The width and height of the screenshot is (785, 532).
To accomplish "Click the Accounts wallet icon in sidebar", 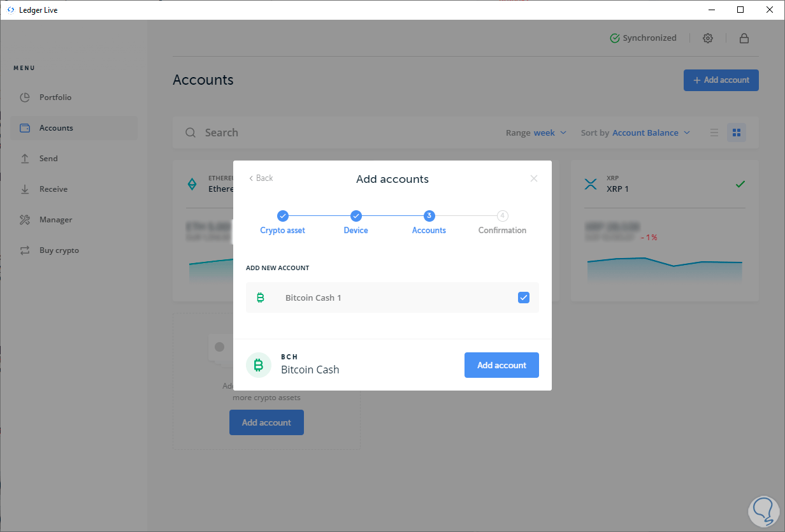I will pos(25,128).
